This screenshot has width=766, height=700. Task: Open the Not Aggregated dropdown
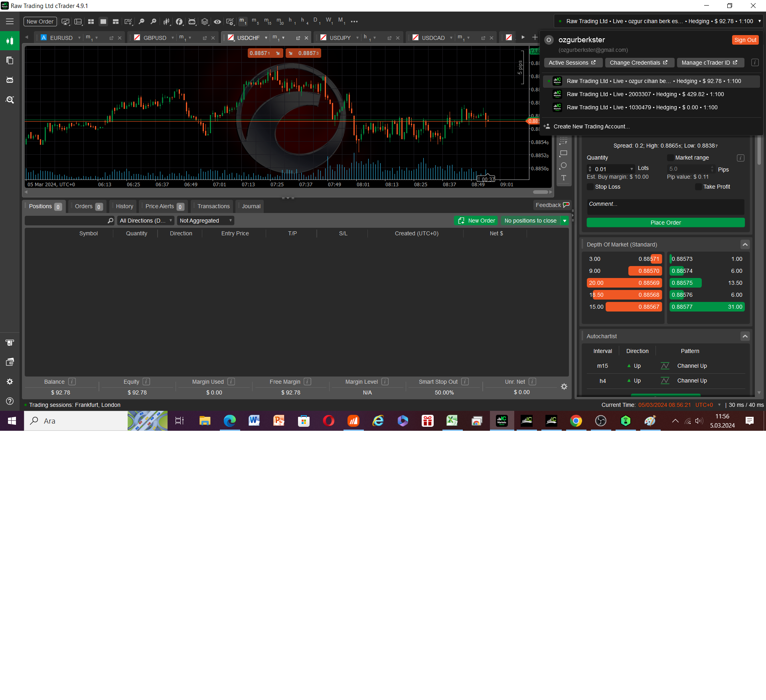tap(205, 221)
